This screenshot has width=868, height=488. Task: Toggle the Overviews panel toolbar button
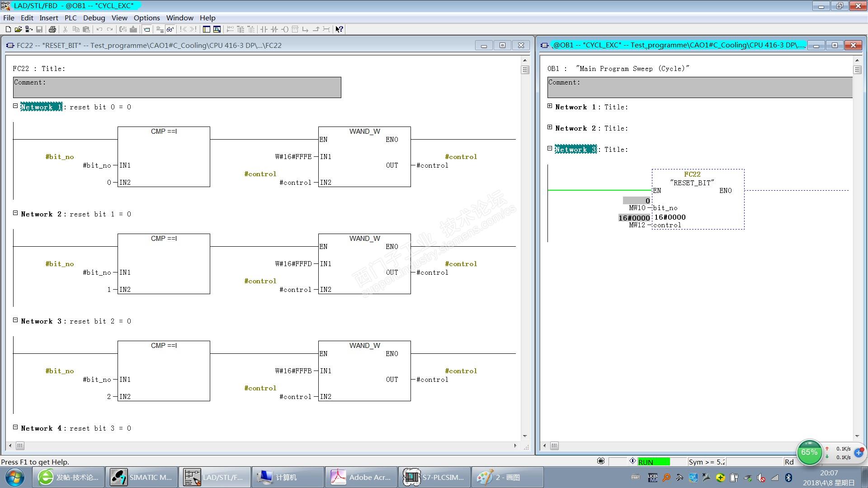coord(207,29)
